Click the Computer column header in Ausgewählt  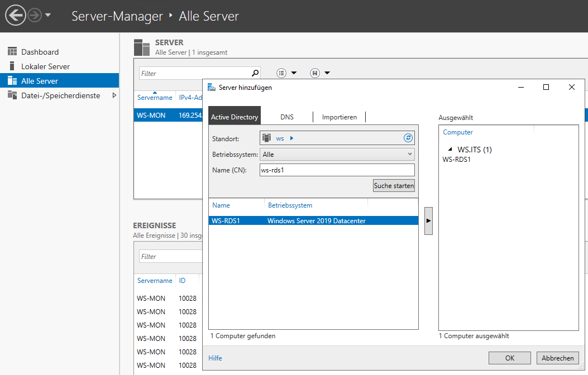(458, 132)
